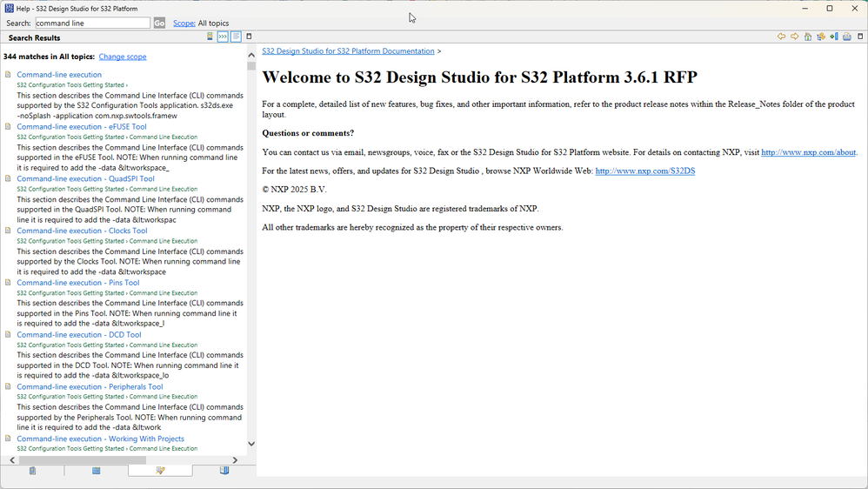Screen dimensions: 868x489
Task: Go forward using the yellow right arrow
Action: (794, 37)
